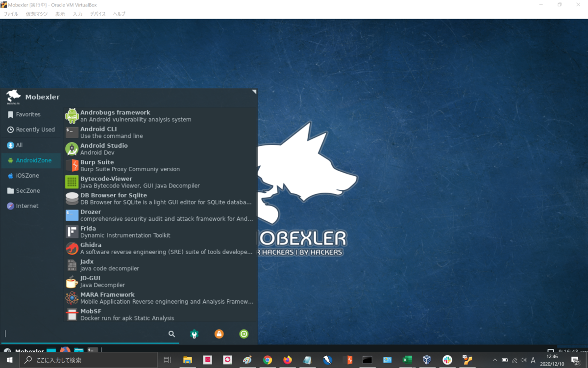Click the menu's corner resize grip triangle

(x=254, y=92)
